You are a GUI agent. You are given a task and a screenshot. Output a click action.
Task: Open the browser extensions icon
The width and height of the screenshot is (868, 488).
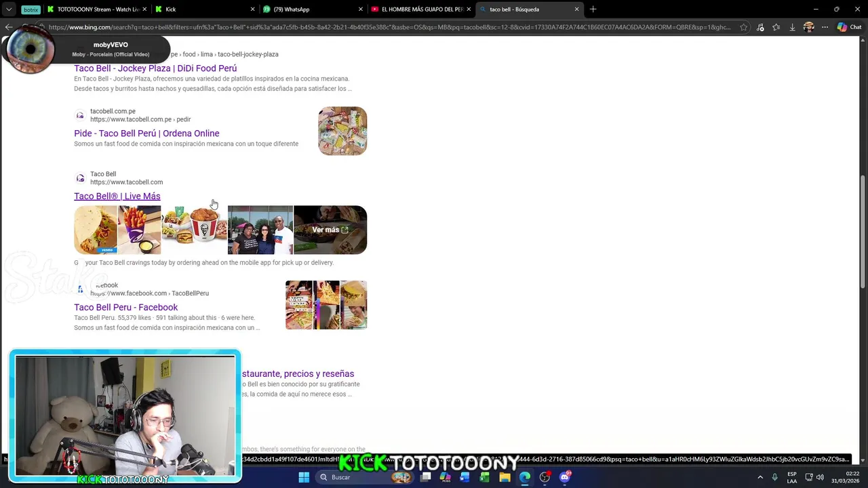coord(760,27)
